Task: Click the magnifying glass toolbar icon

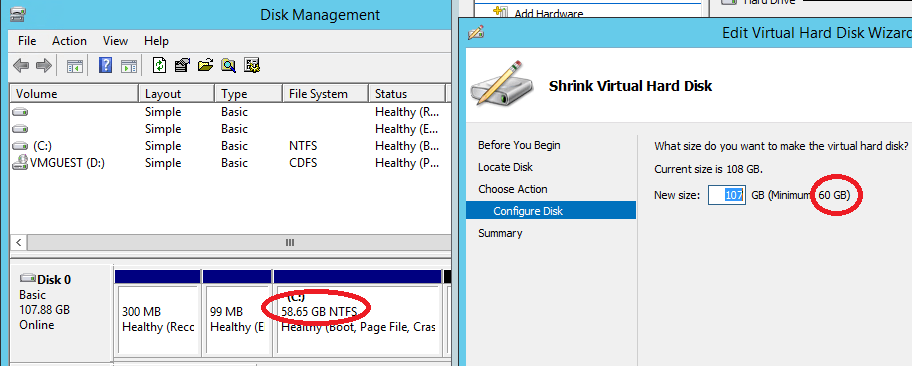Action: pyautogui.click(x=229, y=65)
